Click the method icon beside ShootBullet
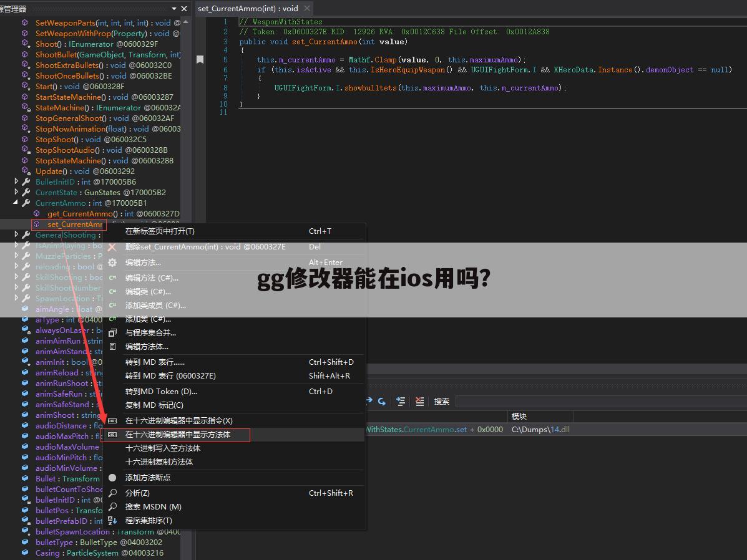747x560 pixels. click(25, 54)
